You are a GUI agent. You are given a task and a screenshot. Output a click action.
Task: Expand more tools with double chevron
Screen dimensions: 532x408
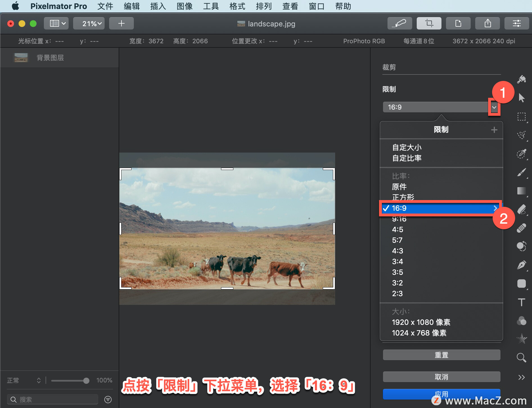[x=522, y=377]
